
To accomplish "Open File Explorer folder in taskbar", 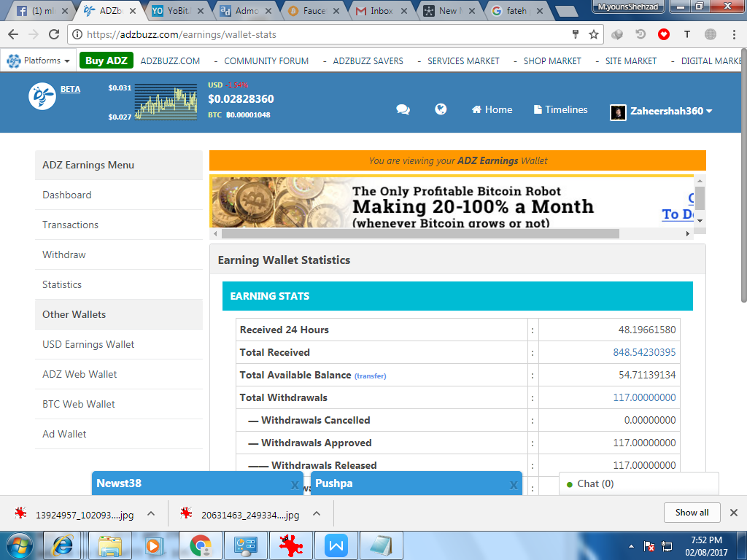I will coord(111,545).
